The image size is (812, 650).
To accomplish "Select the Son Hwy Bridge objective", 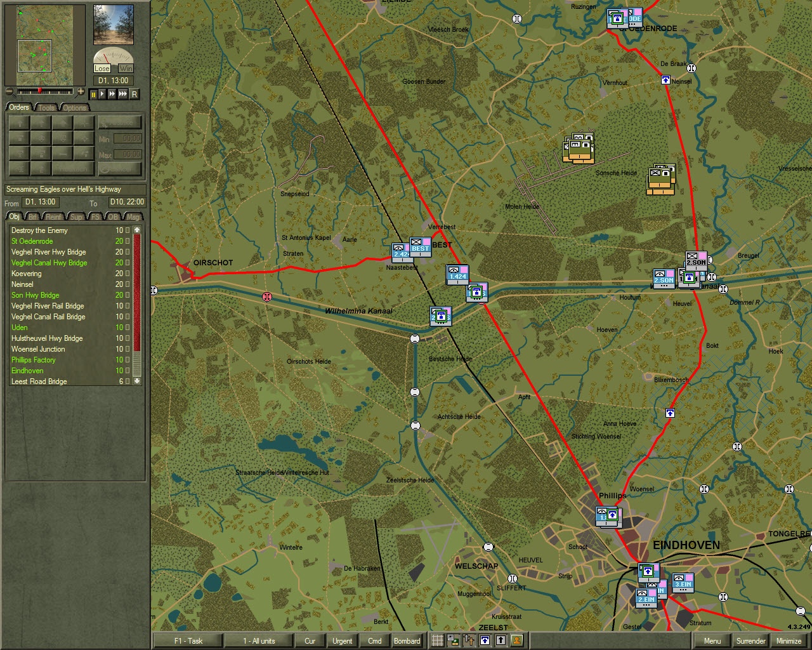I will (x=35, y=295).
